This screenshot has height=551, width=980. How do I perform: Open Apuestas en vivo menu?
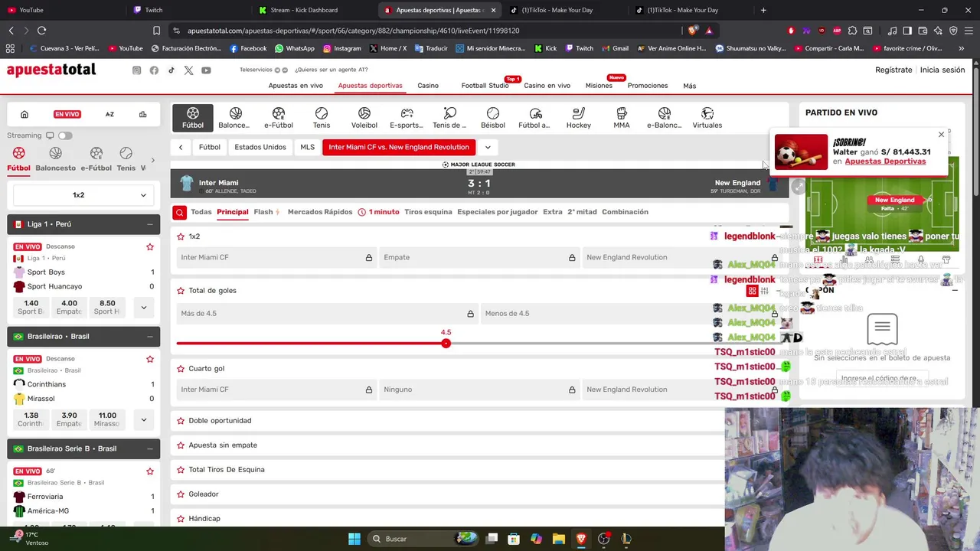coord(296,86)
